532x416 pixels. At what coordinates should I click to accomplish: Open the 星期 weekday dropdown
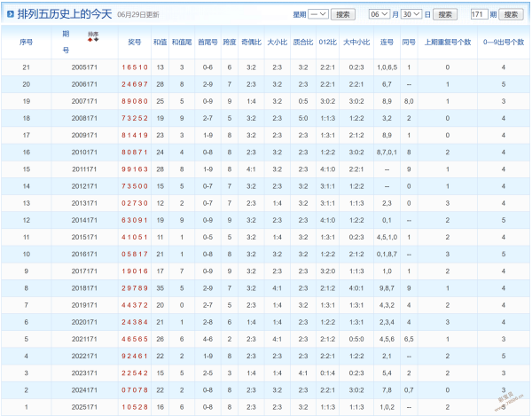[318, 14]
